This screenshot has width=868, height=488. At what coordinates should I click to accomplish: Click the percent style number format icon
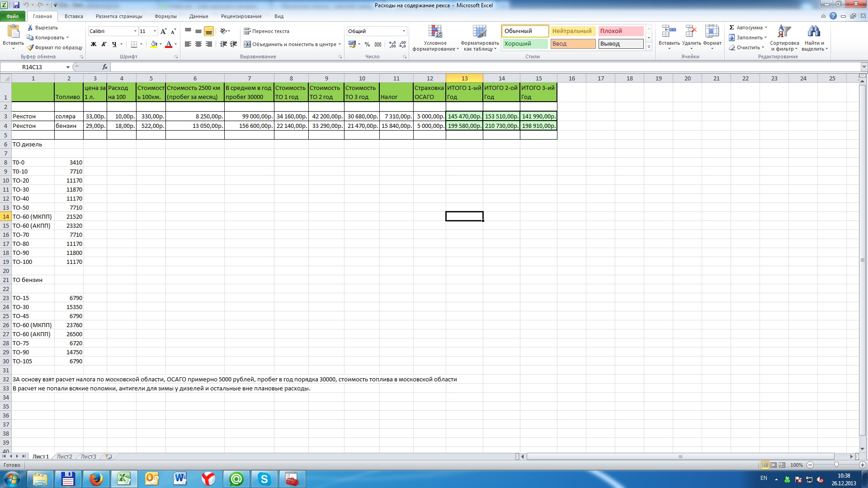tap(367, 44)
